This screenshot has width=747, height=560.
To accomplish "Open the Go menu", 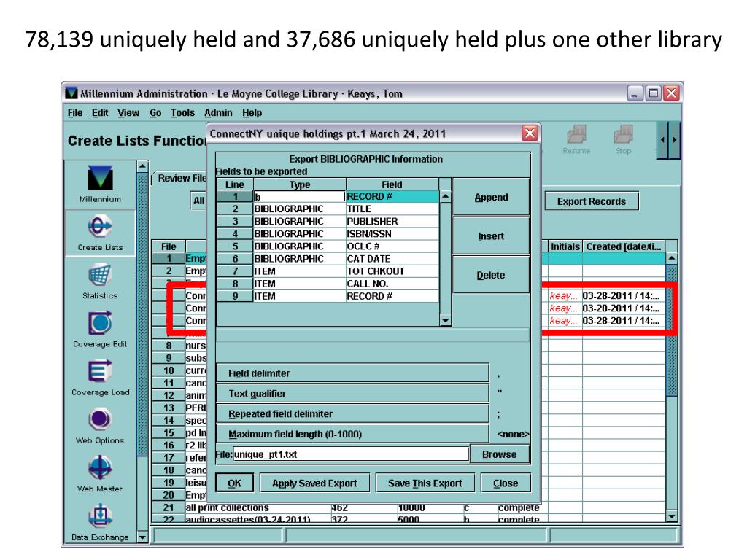I will [155, 113].
